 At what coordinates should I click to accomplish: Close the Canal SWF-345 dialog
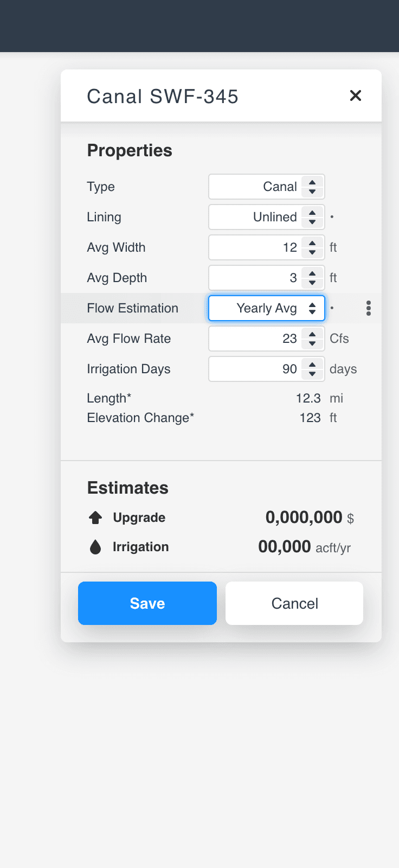(x=356, y=95)
